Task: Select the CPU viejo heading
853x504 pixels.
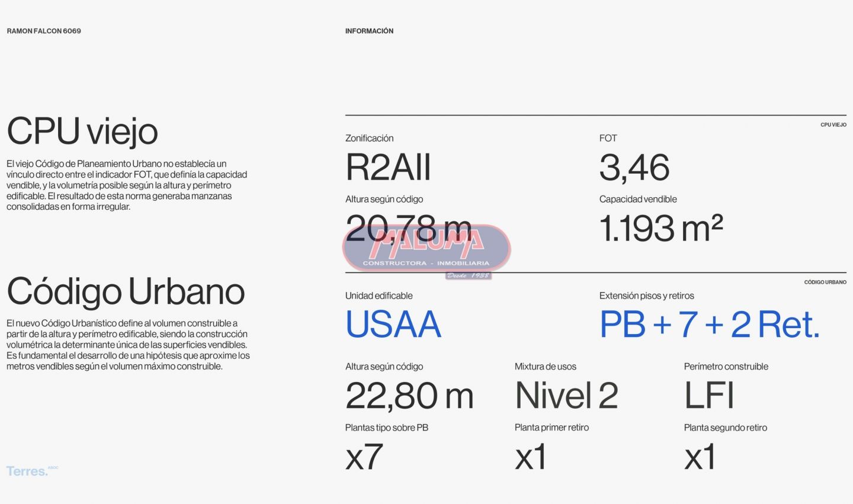Action: pyautogui.click(x=82, y=131)
